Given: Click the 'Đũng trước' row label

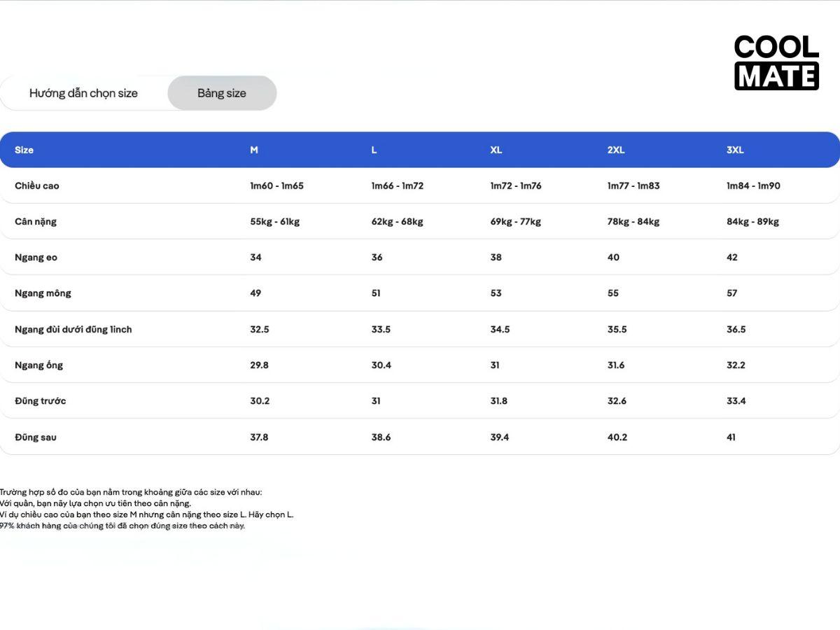Looking at the screenshot, I should [x=41, y=400].
